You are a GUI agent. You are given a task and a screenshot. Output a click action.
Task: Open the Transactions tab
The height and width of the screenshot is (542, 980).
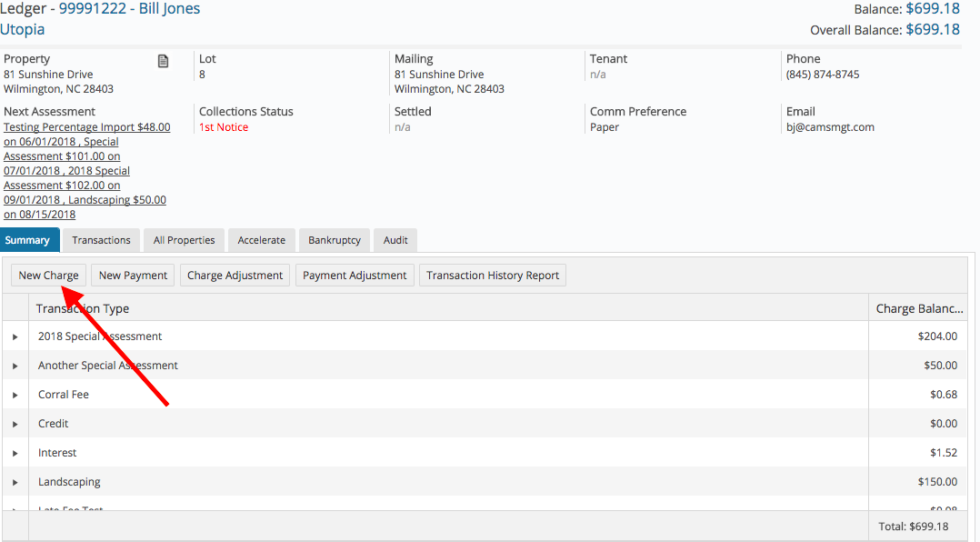tap(101, 240)
